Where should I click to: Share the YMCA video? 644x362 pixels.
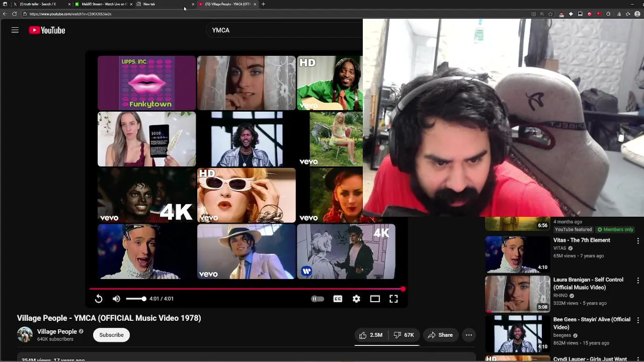[x=440, y=335]
